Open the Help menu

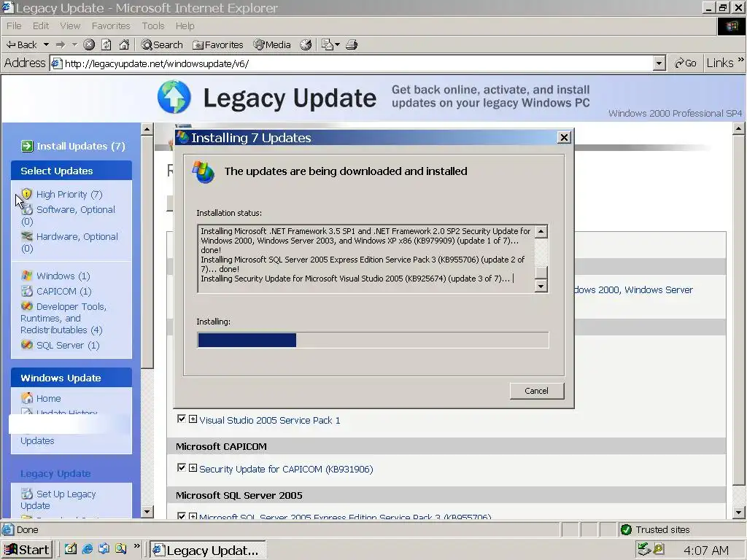pos(185,26)
